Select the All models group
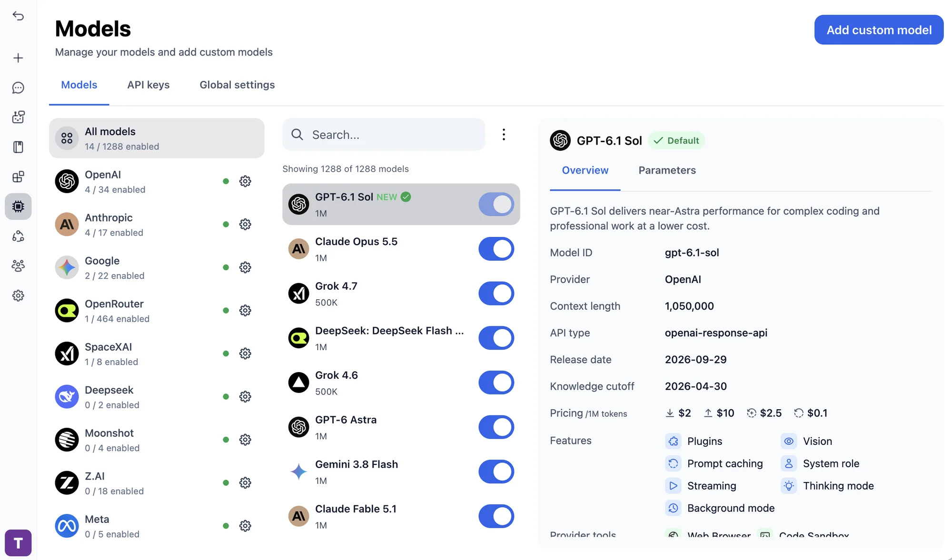Viewport: 952px width, 560px height. click(157, 138)
